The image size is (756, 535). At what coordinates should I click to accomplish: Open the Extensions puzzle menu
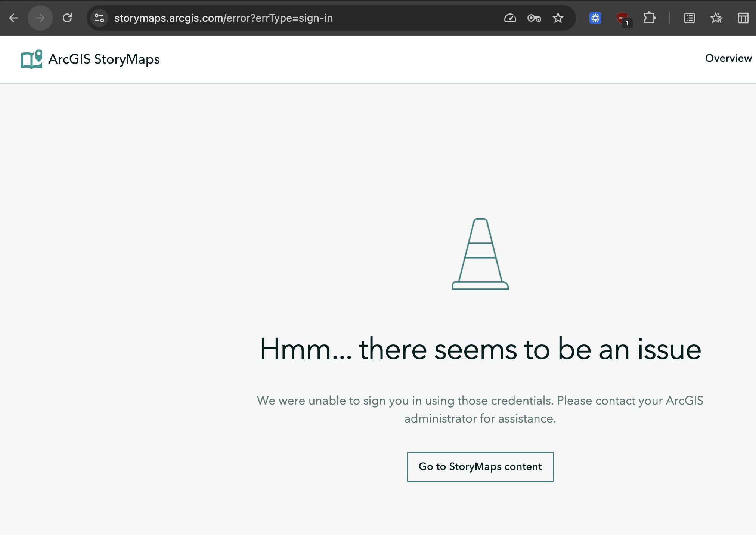(650, 18)
